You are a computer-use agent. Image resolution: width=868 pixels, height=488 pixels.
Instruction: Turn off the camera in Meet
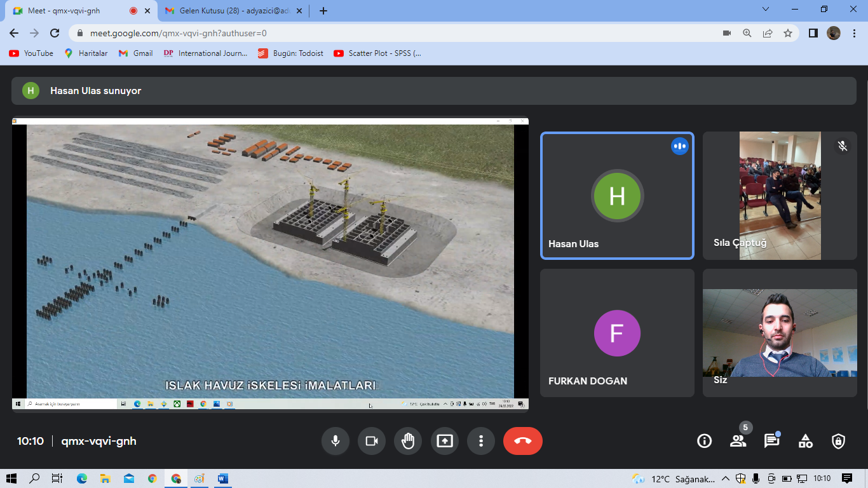(x=372, y=441)
